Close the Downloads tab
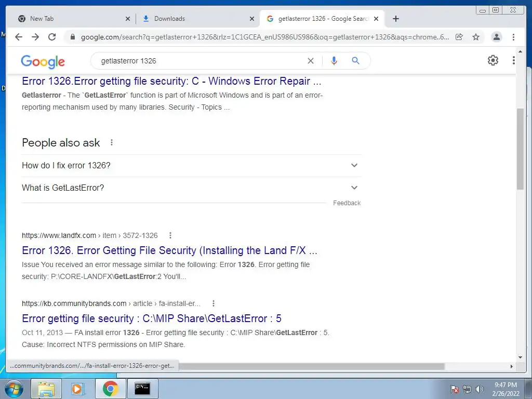The height and width of the screenshot is (399, 532). pyautogui.click(x=252, y=19)
